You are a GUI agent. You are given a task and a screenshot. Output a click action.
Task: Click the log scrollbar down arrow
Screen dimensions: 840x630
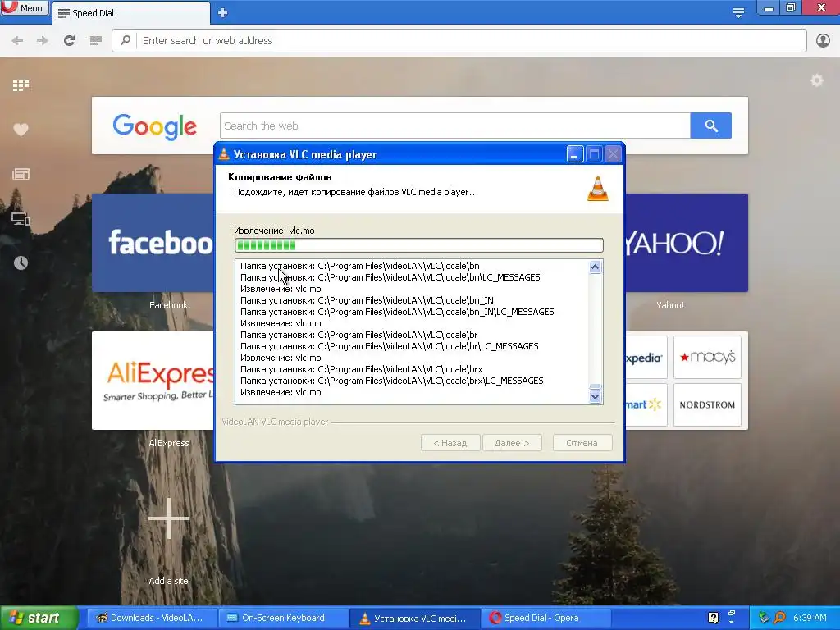point(596,397)
